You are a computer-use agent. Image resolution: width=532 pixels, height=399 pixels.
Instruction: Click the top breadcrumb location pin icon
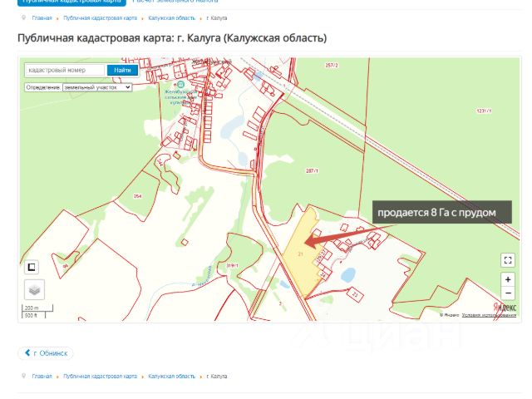pyautogui.click(x=23, y=17)
